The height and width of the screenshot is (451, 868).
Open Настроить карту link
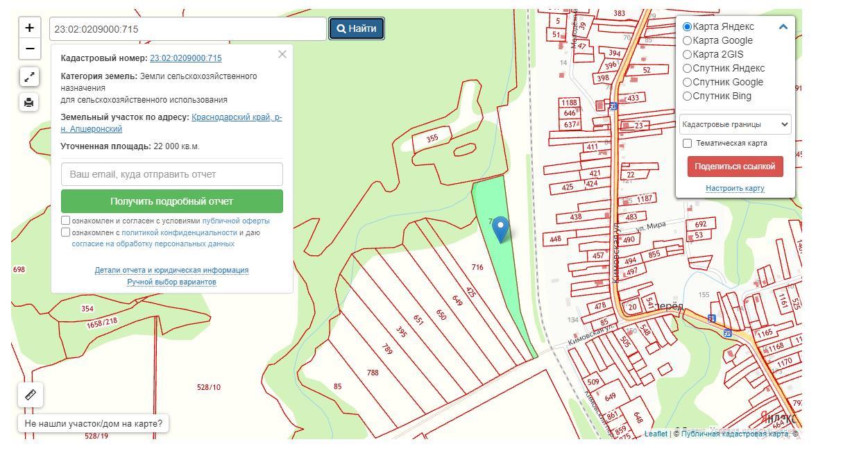(735, 189)
